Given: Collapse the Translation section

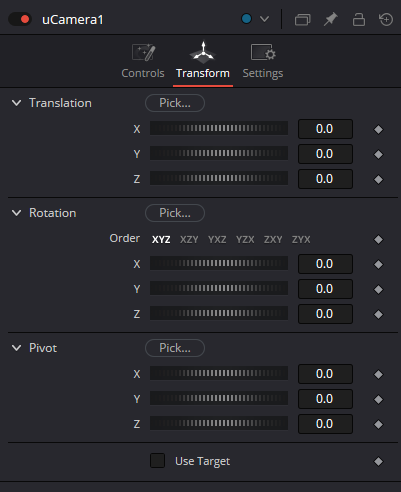Looking at the screenshot, I should tap(16, 103).
